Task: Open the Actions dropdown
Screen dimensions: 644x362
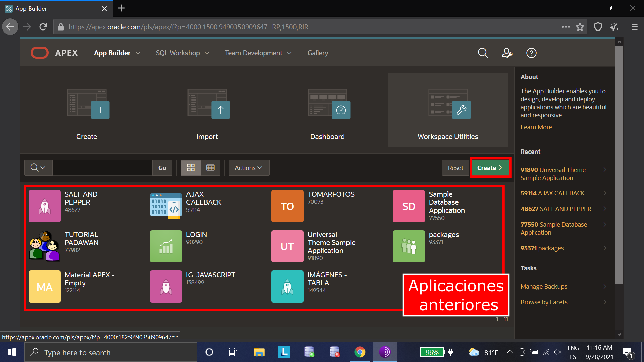Action: tap(249, 167)
